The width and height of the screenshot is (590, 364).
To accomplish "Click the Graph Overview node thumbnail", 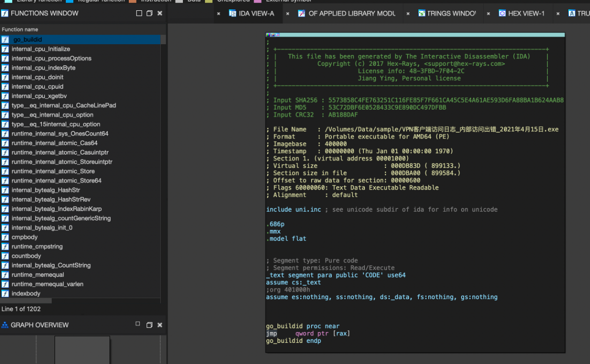I will 82,350.
